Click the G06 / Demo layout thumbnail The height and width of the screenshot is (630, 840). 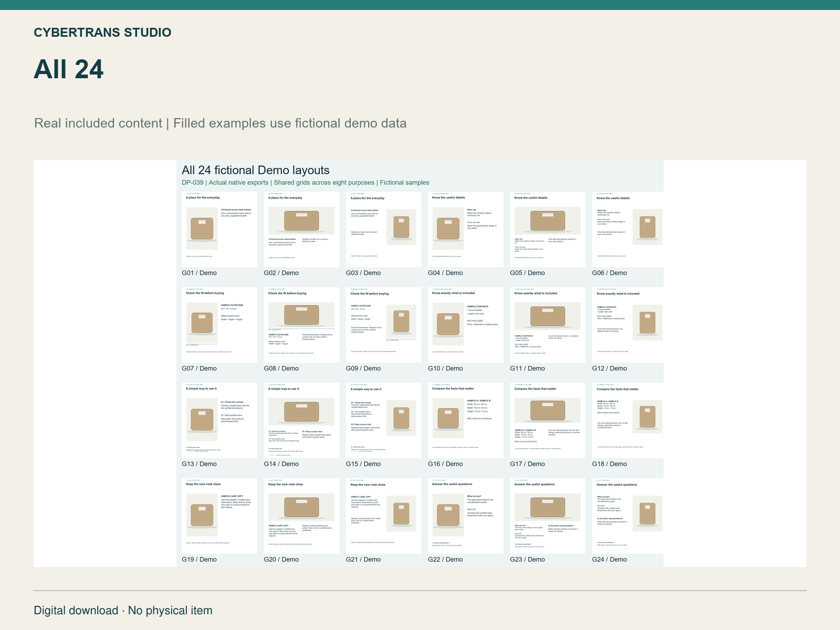(x=628, y=229)
